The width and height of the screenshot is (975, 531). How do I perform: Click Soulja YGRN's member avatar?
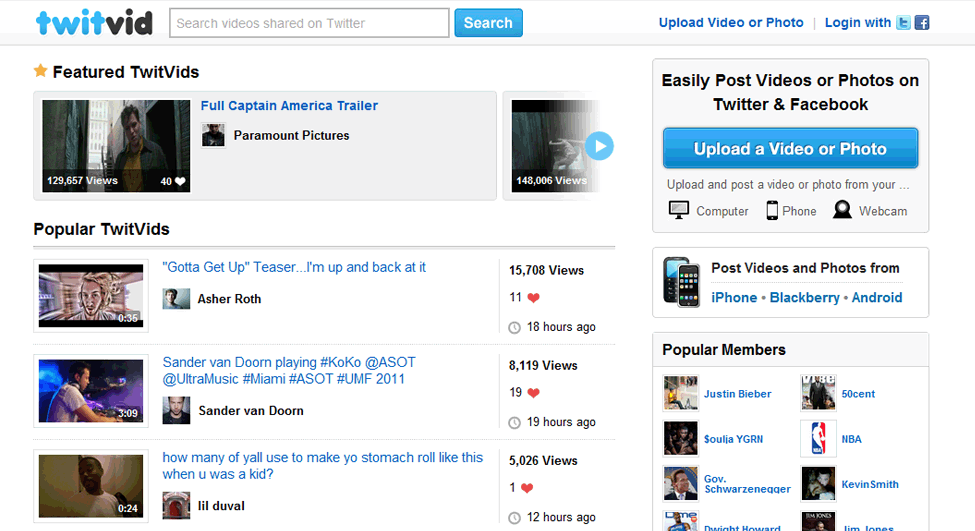coord(681,438)
